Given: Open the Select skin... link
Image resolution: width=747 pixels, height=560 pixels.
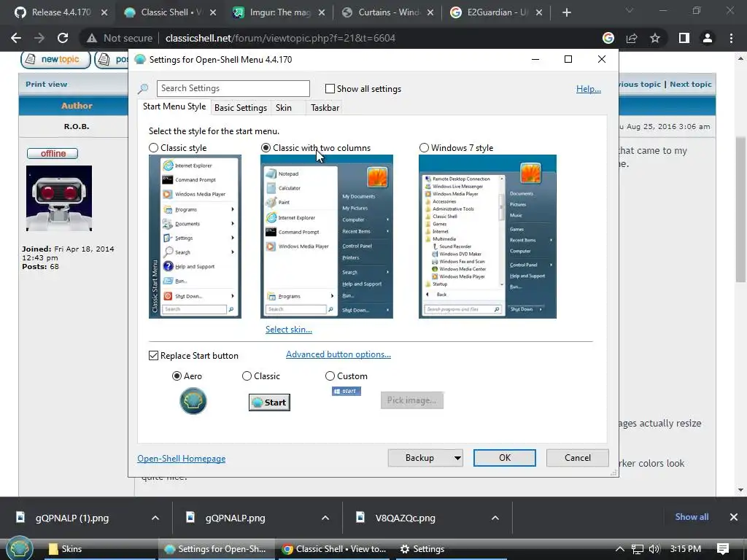Looking at the screenshot, I should click(x=289, y=330).
